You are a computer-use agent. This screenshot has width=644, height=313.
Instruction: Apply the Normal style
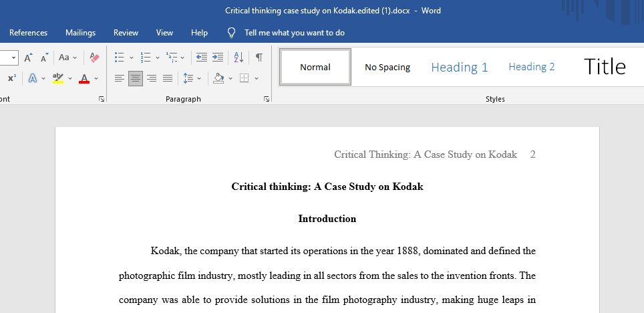315,67
